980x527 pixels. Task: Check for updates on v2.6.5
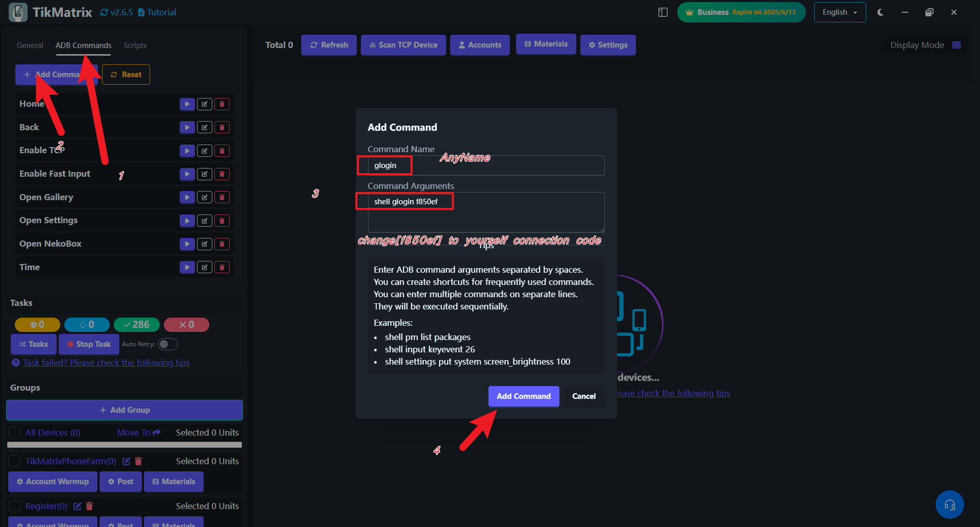tap(116, 12)
